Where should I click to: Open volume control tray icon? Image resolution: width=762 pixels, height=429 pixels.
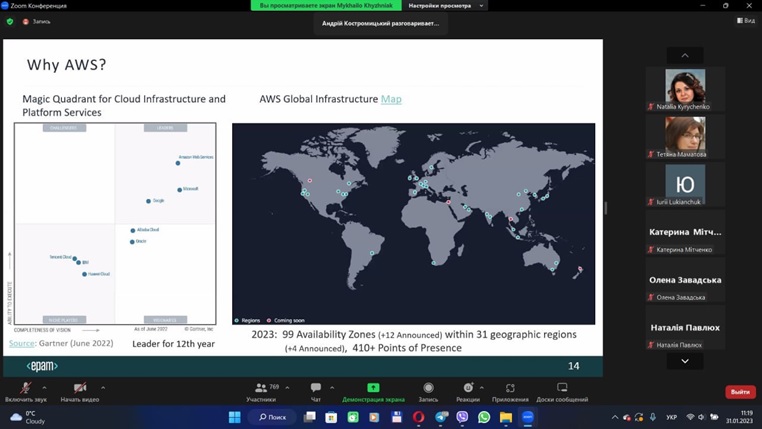701,417
